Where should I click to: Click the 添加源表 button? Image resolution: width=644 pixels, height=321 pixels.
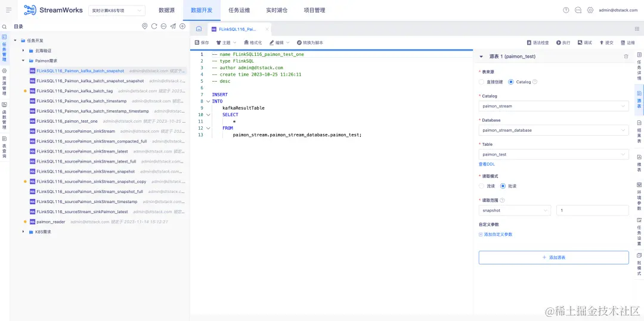click(553, 257)
